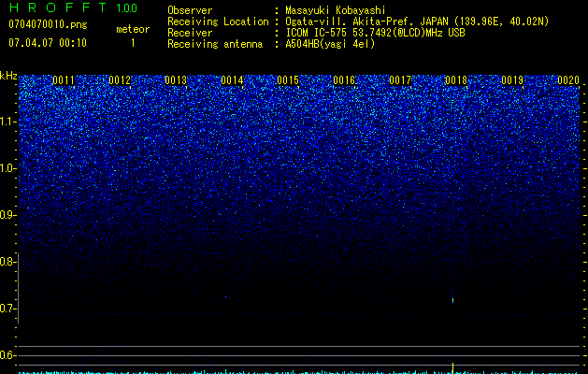This screenshot has width=588, height=374.
Task: Click time marker 0018
Action: [x=456, y=80]
